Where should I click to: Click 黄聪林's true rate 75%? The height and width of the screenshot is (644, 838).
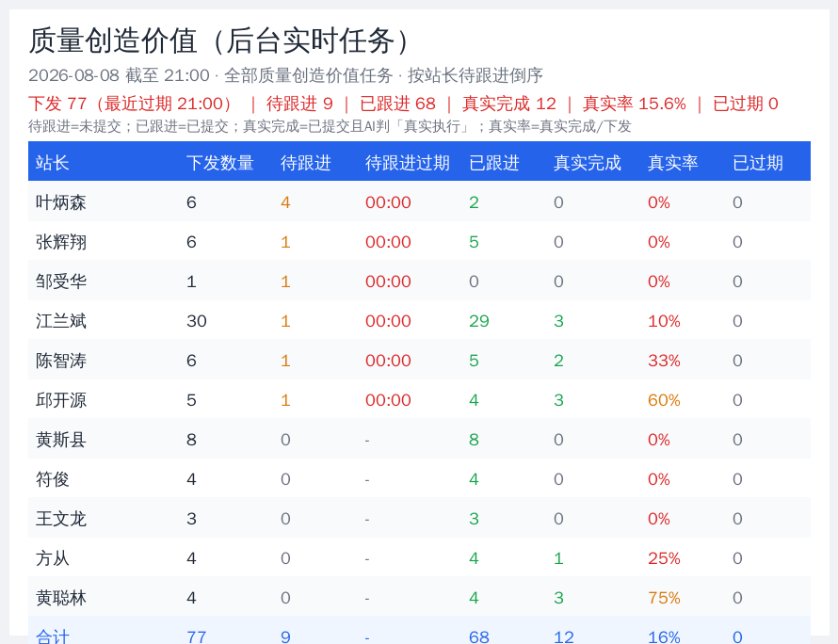click(664, 598)
